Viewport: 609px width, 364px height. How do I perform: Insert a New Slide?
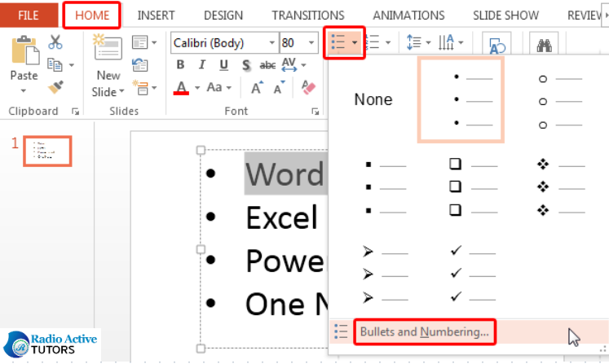point(108,66)
